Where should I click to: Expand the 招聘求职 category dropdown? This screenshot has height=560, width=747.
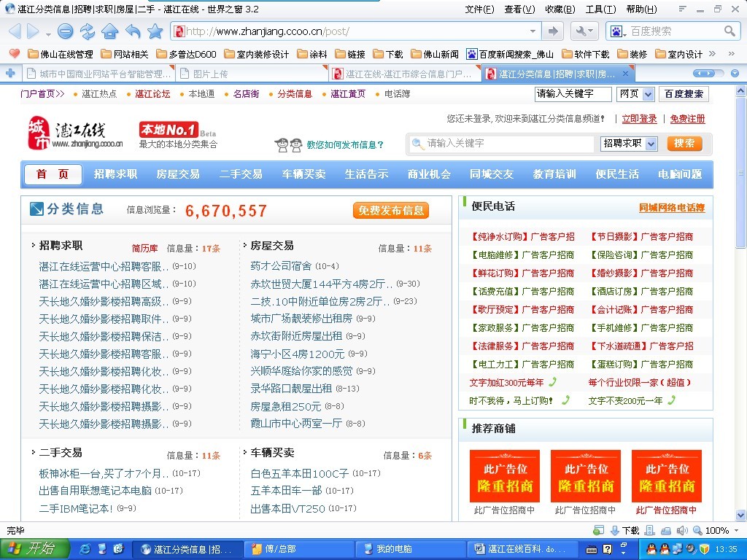651,144
